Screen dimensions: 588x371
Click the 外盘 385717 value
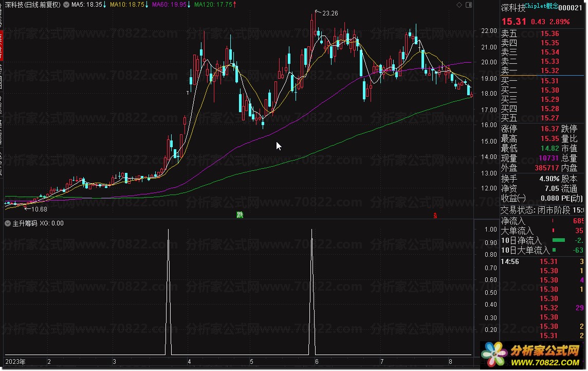click(x=547, y=168)
